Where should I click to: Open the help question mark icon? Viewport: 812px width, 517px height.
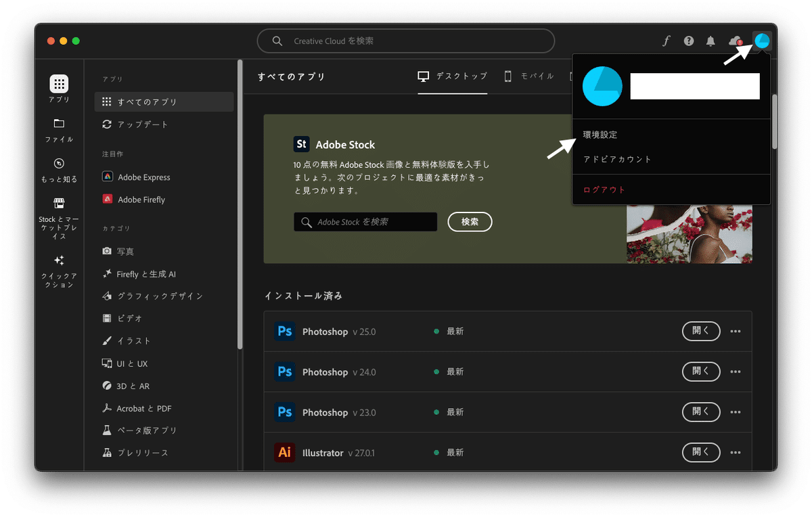click(x=689, y=41)
